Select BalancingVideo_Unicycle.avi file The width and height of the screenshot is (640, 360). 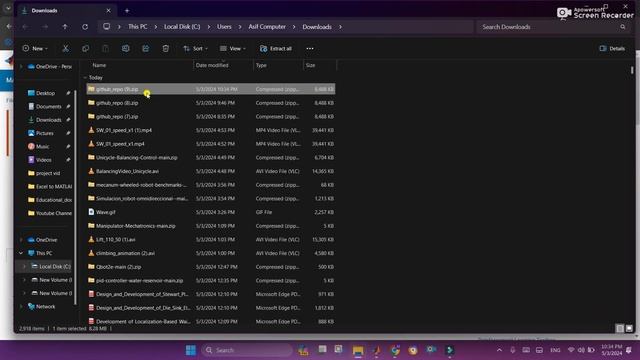pyautogui.click(x=211, y=171)
